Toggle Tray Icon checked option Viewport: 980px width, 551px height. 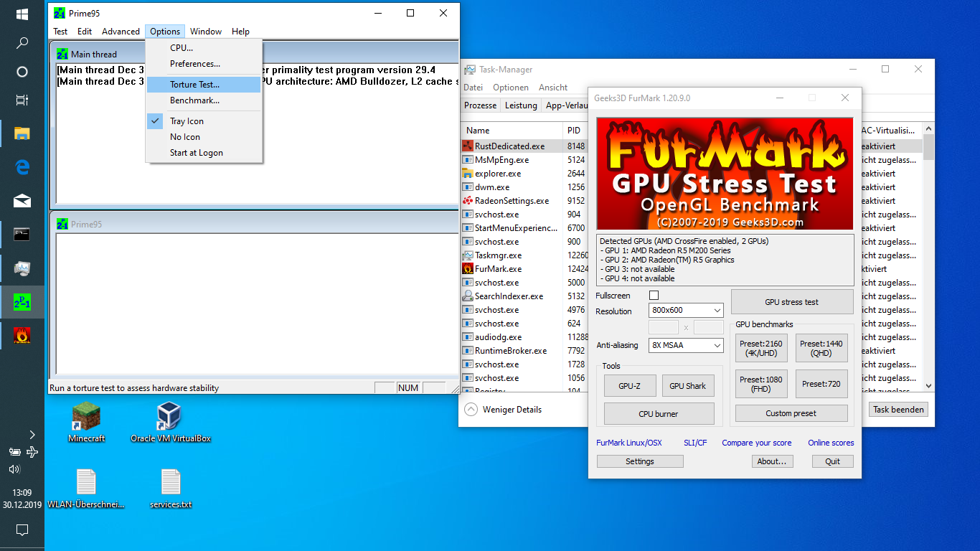(204, 121)
